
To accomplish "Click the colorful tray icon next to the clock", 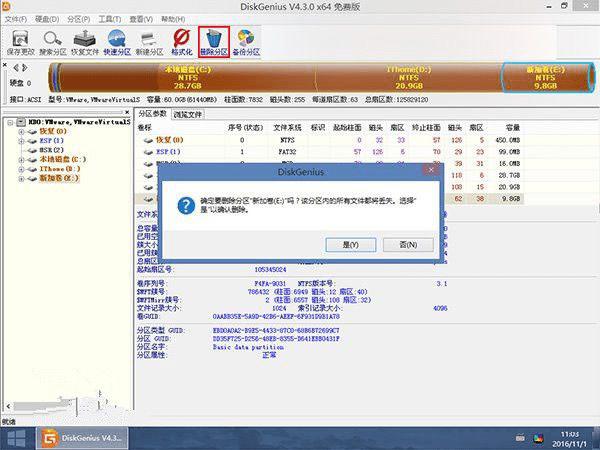I will 538,438.
